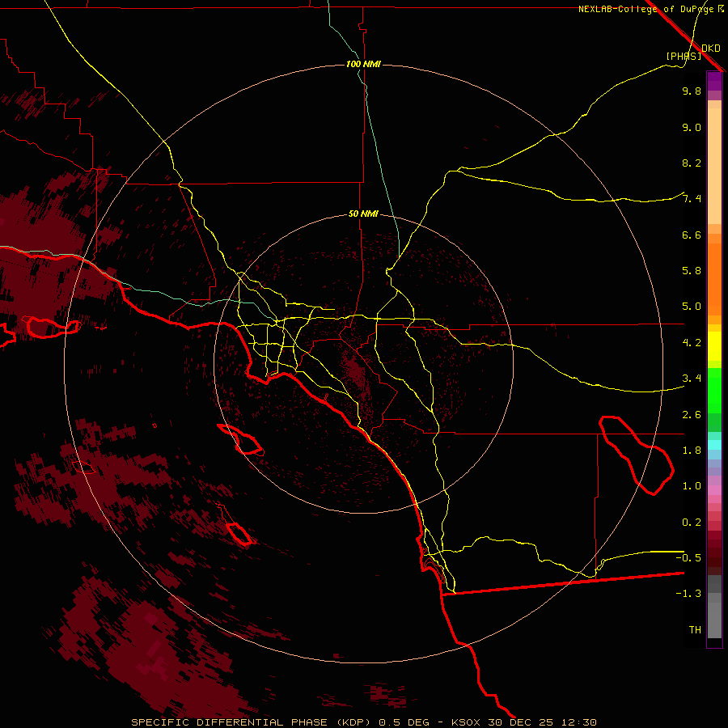The image size is (728, 728).
Task: Click the 4.2 scale value
Action: (692, 343)
